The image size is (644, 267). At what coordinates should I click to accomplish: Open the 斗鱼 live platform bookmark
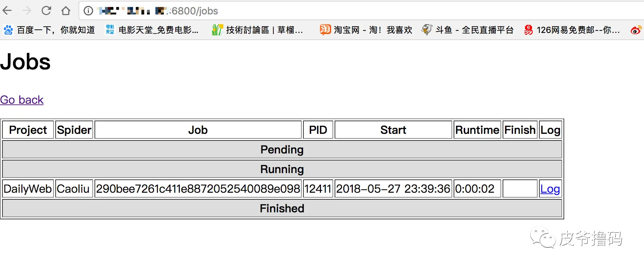pyautogui.click(x=468, y=30)
